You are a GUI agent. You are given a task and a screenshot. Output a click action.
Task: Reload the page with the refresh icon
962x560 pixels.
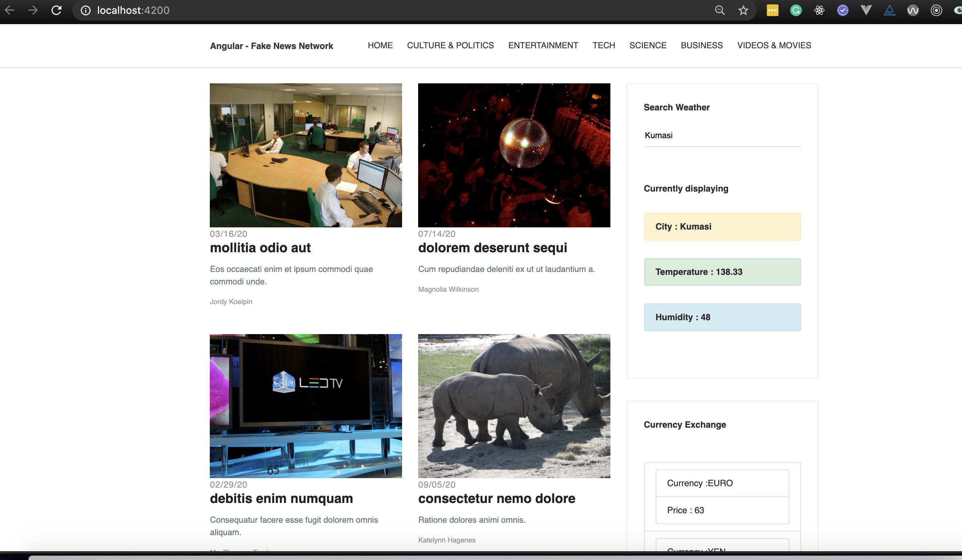pyautogui.click(x=57, y=10)
